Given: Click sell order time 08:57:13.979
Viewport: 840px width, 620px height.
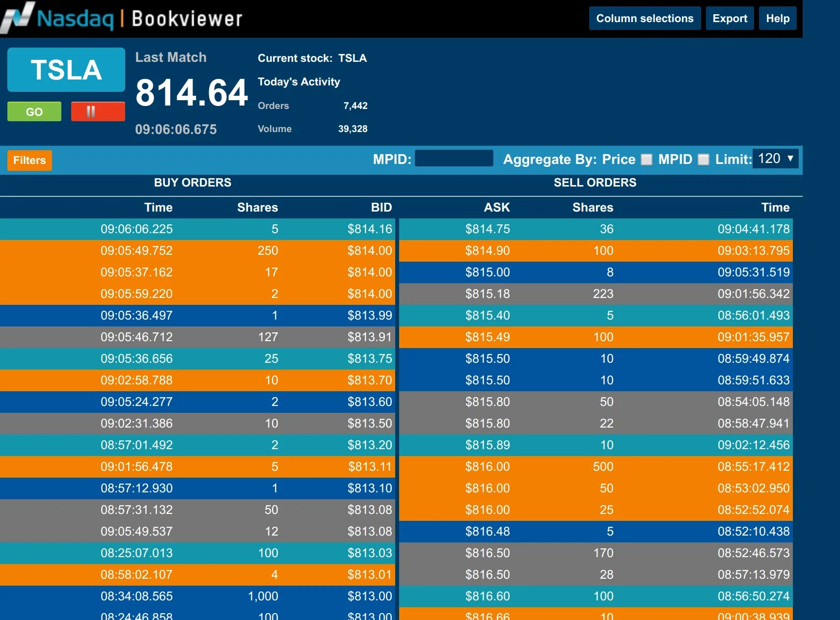Looking at the screenshot, I should pos(754,574).
